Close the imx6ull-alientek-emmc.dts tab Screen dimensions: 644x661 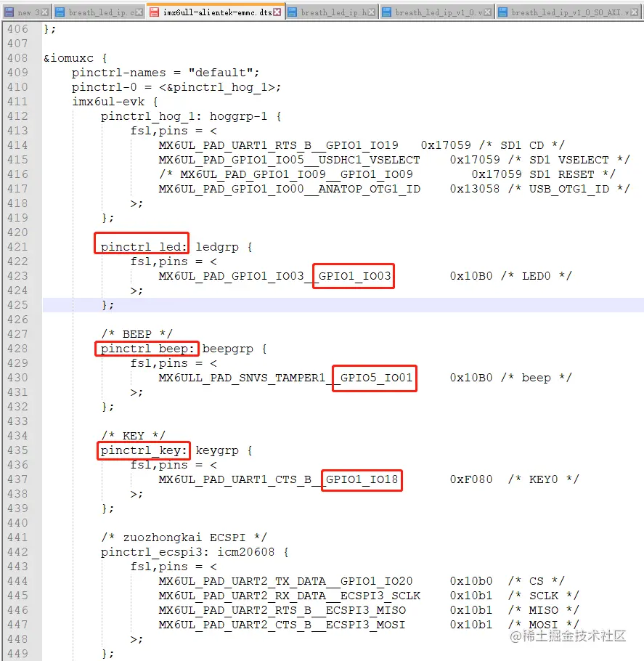click(x=277, y=12)
